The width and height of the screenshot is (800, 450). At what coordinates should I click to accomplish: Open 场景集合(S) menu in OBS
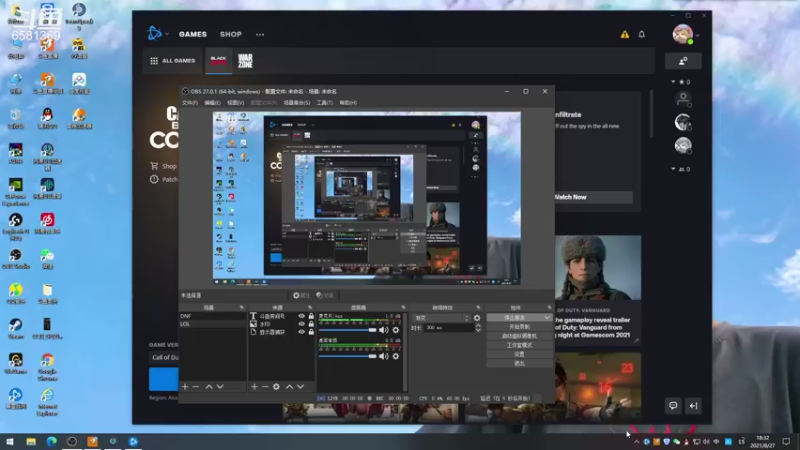(x=296, y=103)
